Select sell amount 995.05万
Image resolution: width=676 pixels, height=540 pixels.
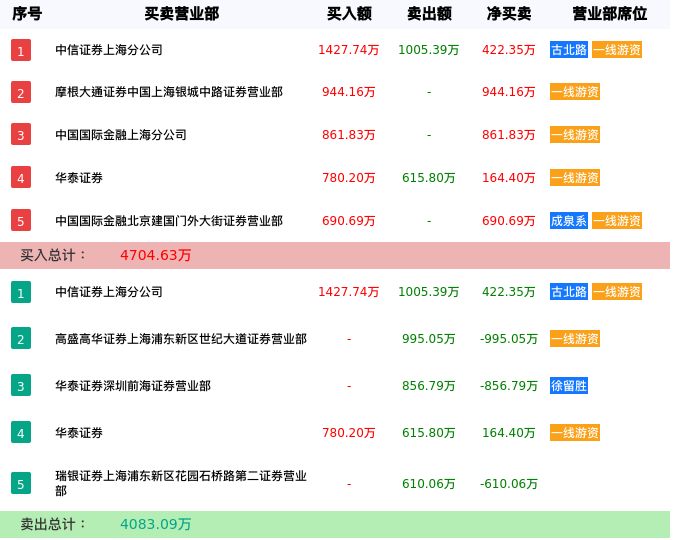pos(429,339)
